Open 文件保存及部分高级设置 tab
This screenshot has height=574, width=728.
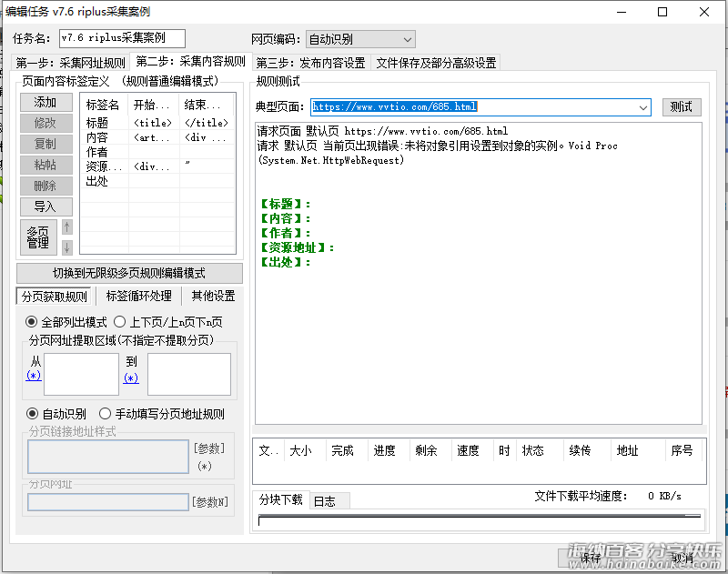click(x=436, y=63)
